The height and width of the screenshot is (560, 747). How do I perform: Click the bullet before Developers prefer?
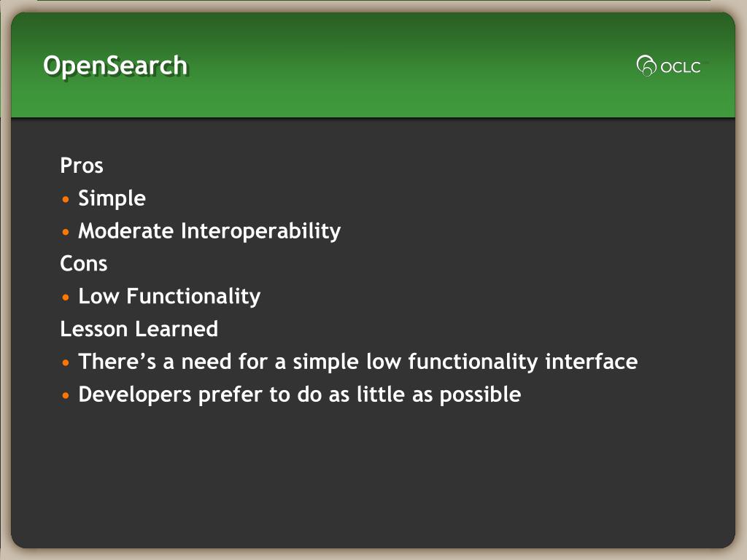66,395
